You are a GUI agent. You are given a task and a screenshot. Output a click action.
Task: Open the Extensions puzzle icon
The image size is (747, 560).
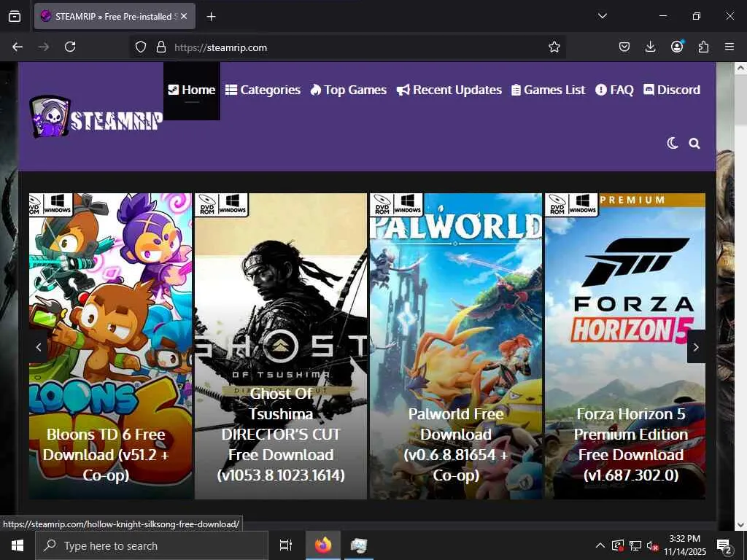click(703, 47)
